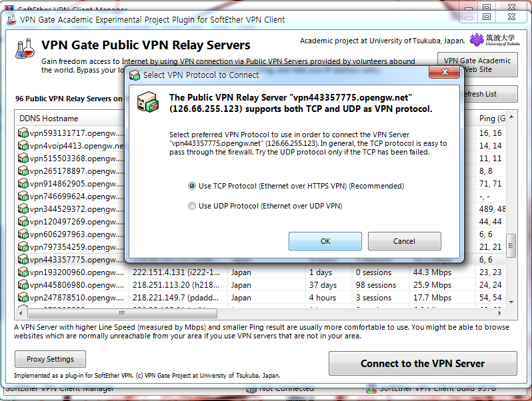532x401 pixels.
Task: Select Use UDP Protocol radio button
Action: (192, 206)
